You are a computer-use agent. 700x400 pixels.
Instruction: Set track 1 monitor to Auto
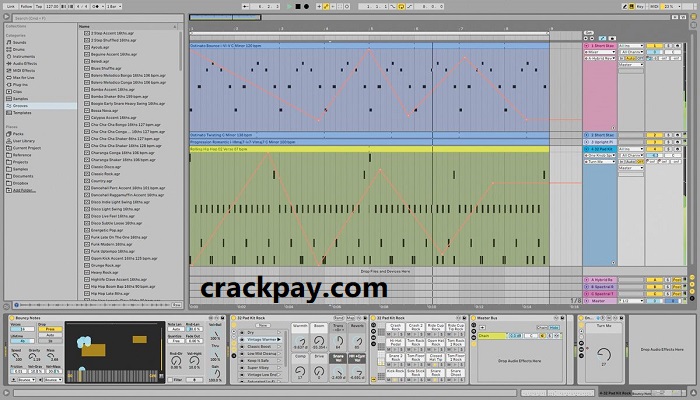631,58
